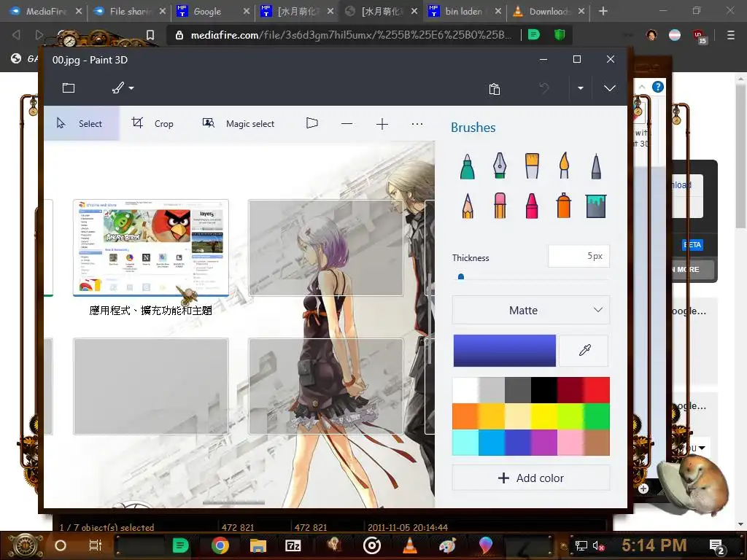The height and width of the screenshot is (560, 747).
Task: Open the Matte material dropdown
Action: pos(531,310)
